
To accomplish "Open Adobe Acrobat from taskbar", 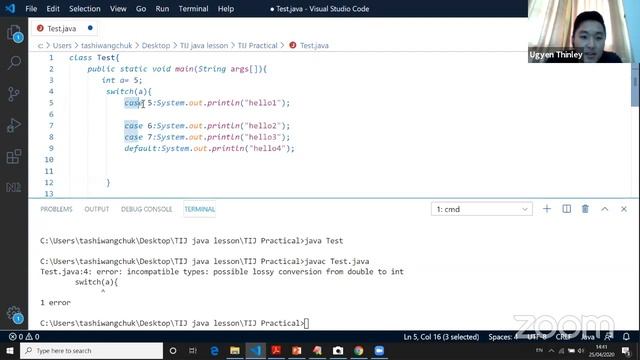I will [276, 351].
